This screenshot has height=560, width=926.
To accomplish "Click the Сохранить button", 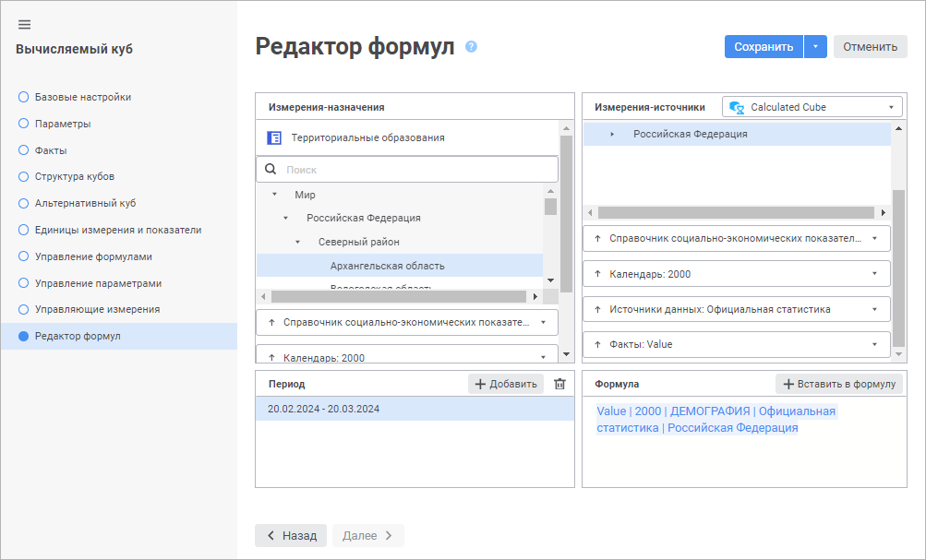I will pos(764,47).
